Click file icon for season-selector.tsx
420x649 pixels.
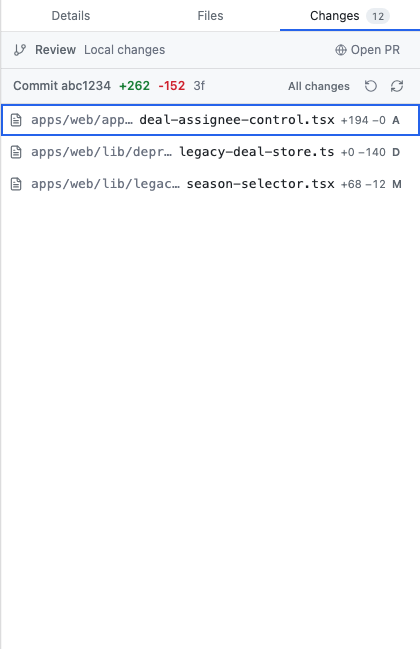(16, 184)
